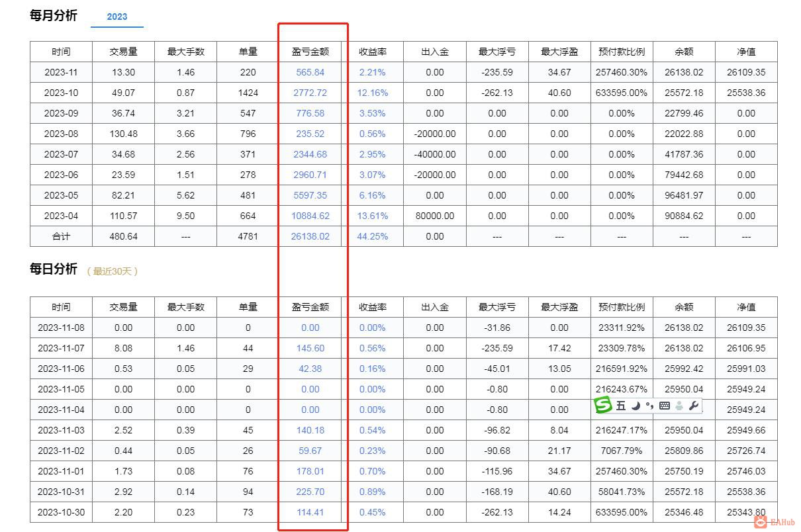
Task: Click the 25343.80 net value for 2023-10-30
Action: [746, 512]
